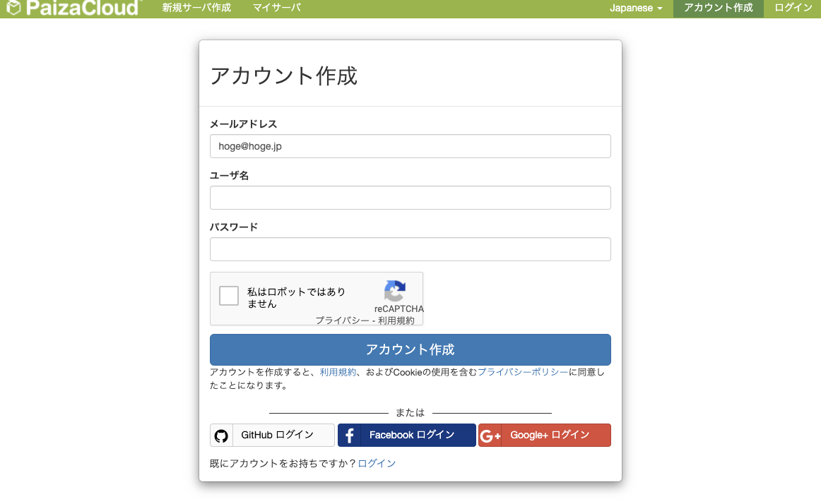Click the PaizaCloud logo in header
The image size is (821, 504).
tap(73, 8)
